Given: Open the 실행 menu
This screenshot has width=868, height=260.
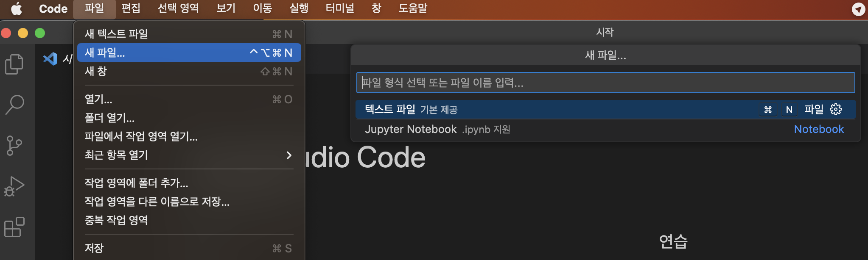Looking at the screenshot, I should click(299, 9).
